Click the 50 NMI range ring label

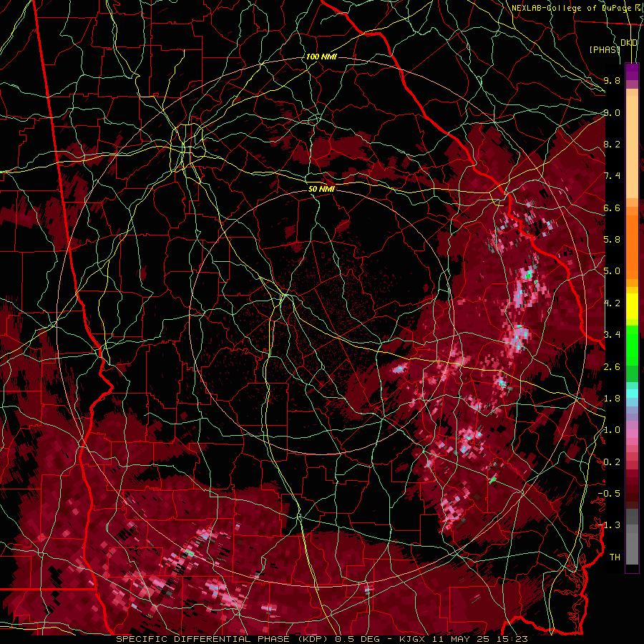click(x=321, y=189)
